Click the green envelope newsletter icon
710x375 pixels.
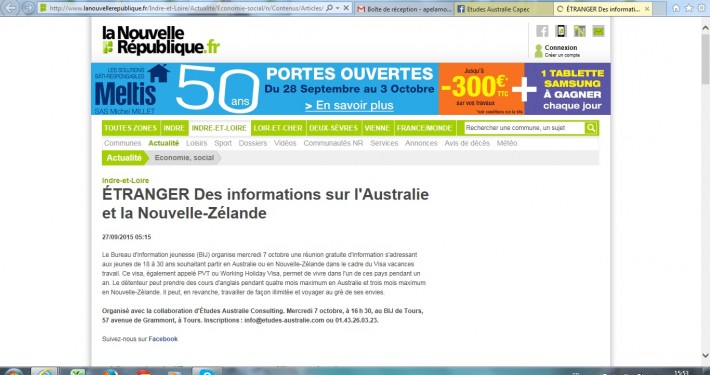pyautogui.click(x=598, y=31)
